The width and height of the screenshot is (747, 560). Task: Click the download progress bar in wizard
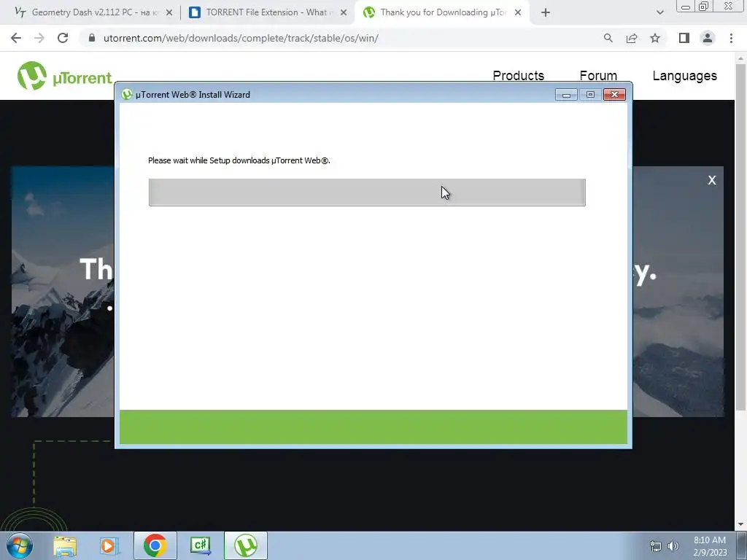pos(367,192)
